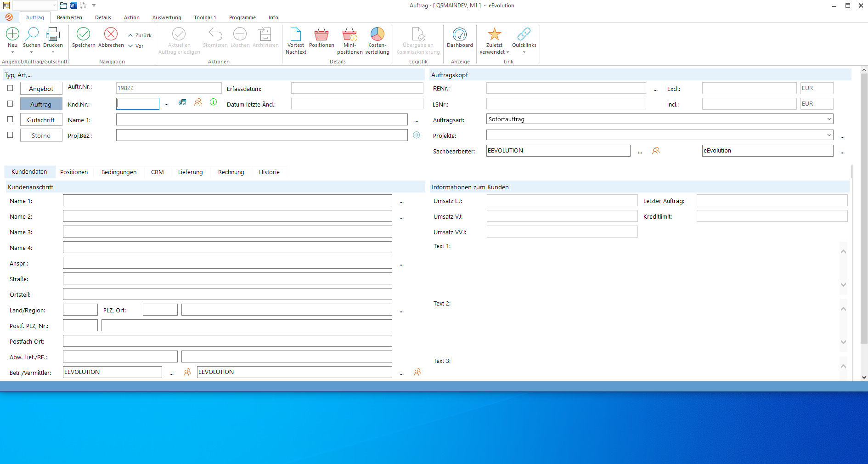Open the Aktion ribbon tab
Screen dimensions: 868x464
click(x=132, y=17)
